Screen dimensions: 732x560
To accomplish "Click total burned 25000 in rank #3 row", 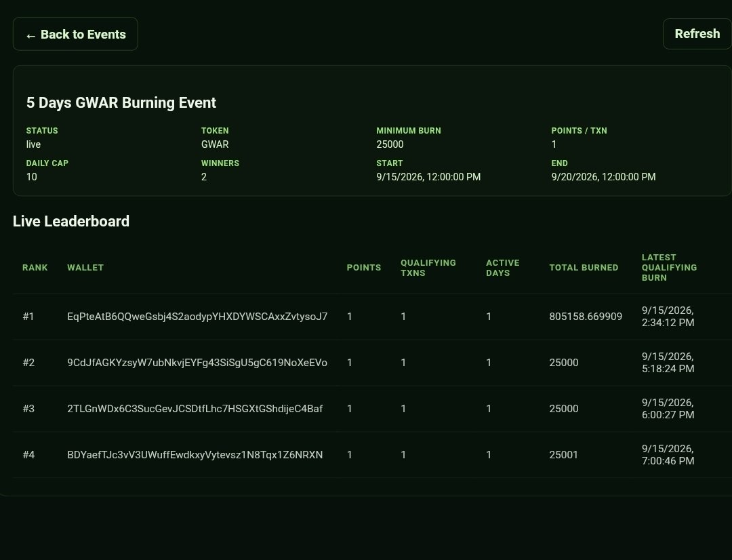I will [563, 409].
